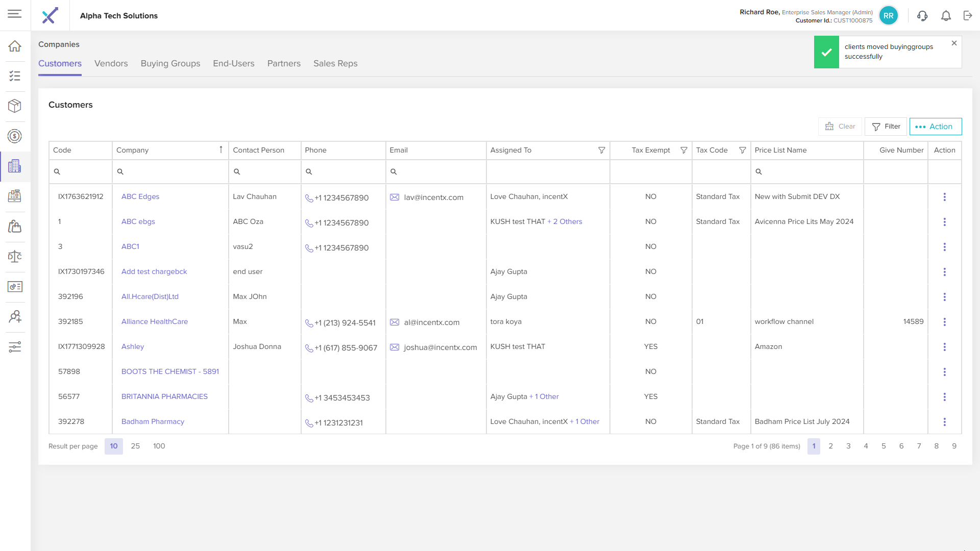The height and width of the screenshot is (551, 980).
Task: Click the headset support icon
Action: point(922,16)
